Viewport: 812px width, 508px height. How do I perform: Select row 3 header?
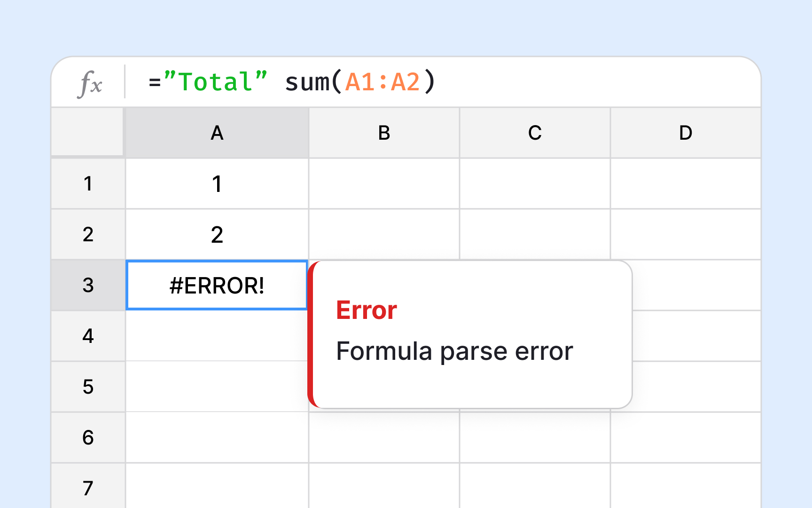pos(87,285)
